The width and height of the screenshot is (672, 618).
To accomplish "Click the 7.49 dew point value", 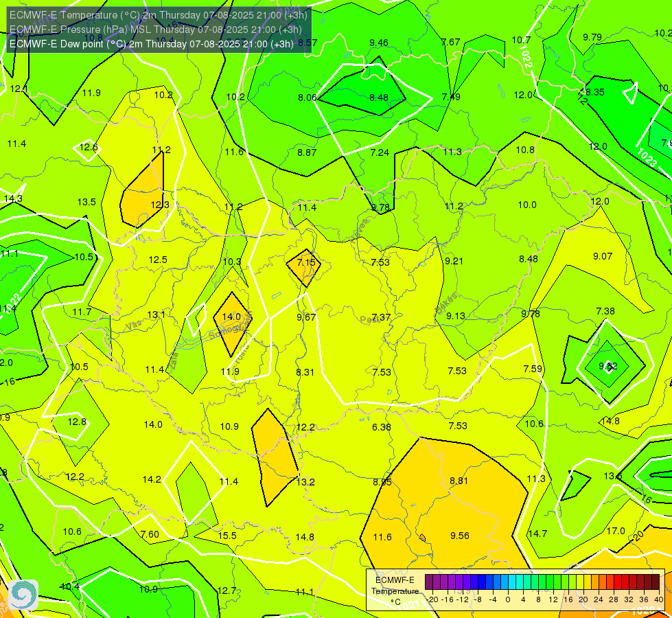I will point(451,97).
